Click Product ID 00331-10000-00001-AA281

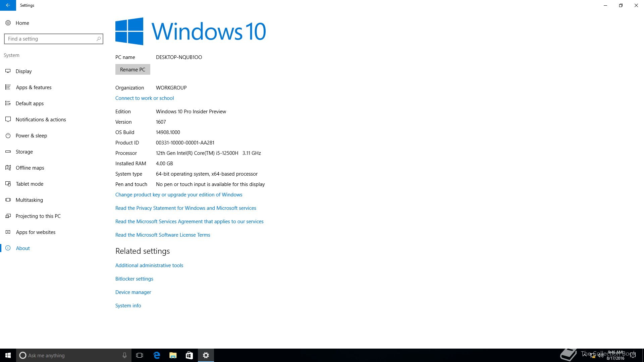[185, 143]
